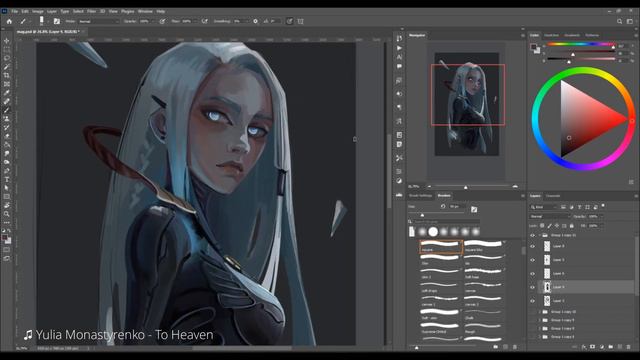
Task: Click delete layer trash icon
Action: 629,347
